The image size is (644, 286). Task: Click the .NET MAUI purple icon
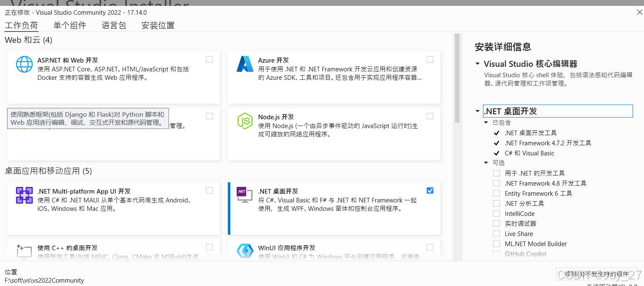(24, 195)
